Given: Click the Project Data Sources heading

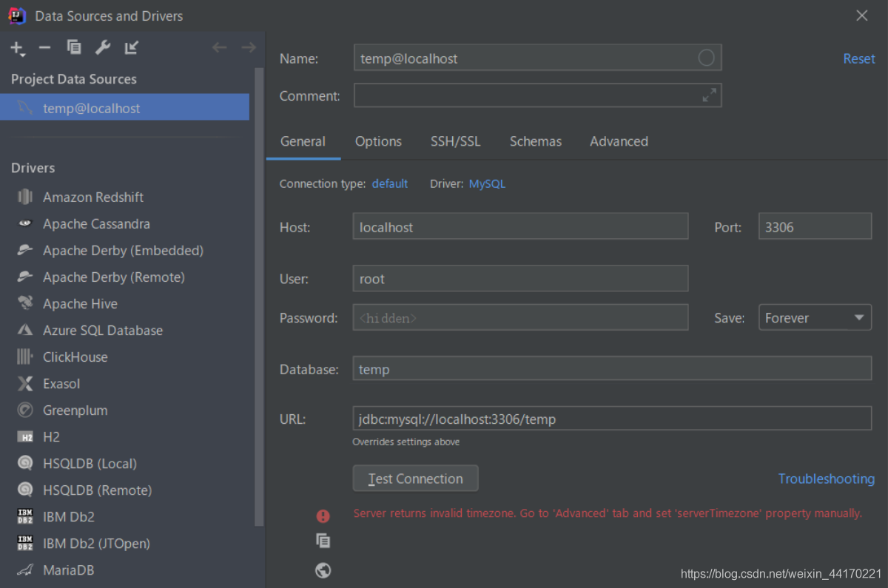Looking at the screenshot, I should click(73, 79).
